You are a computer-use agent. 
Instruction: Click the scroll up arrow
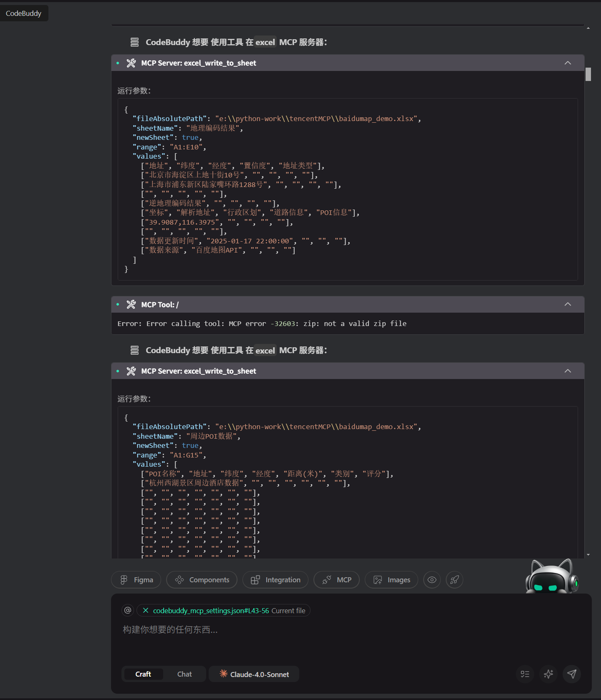click(588, 28)
